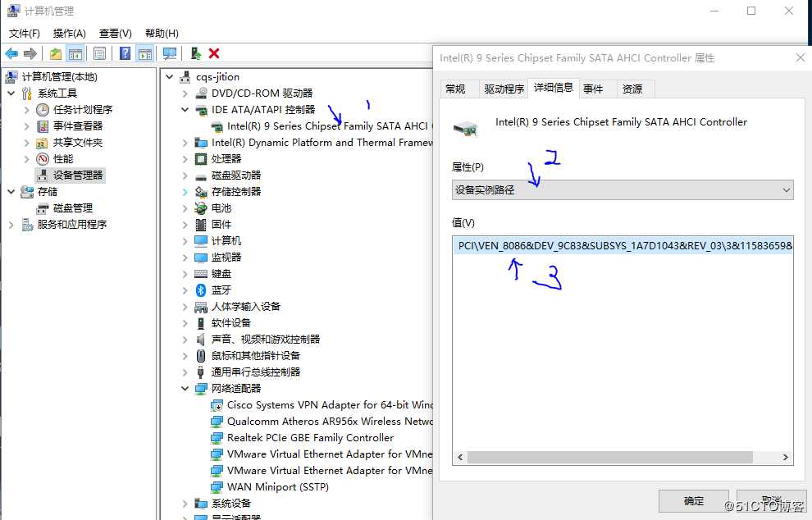
Task: Open the 查看(V) menu
Action: pos(114,33)
